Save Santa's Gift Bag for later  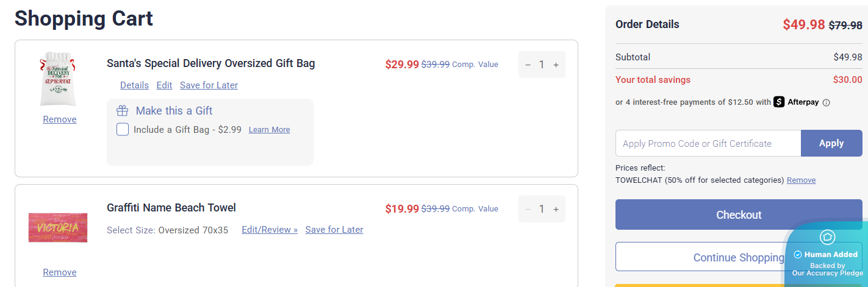click(x=209, y=85)
